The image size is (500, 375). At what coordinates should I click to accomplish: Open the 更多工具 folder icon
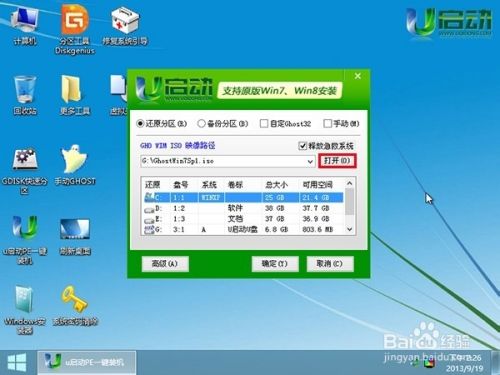point(75,95)
